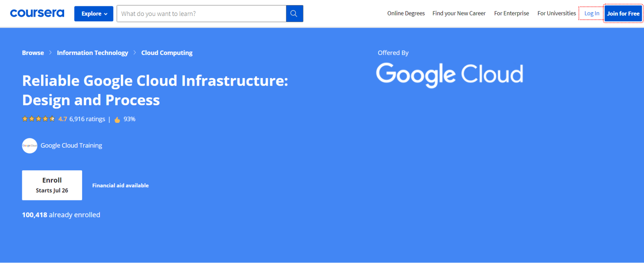Open Cloud Computing breadcrumb
Image resolution: width=644 pixels, height=263 pixels.
(167, 53)
